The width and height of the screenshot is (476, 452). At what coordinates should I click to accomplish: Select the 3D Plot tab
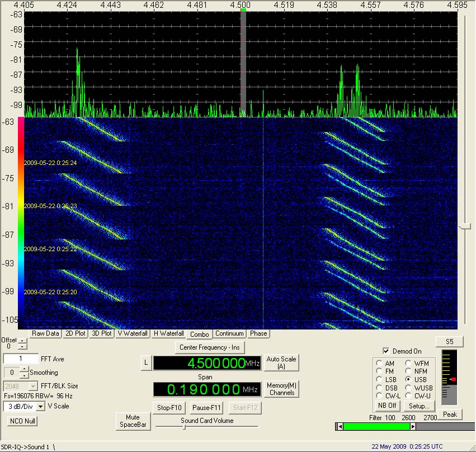101,333
